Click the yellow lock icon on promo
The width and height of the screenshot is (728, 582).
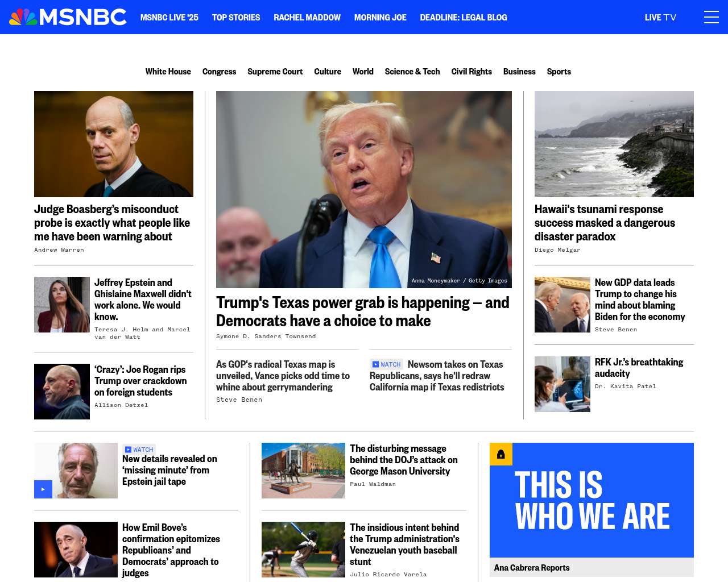pyautogui.click(x=501, y=454)
